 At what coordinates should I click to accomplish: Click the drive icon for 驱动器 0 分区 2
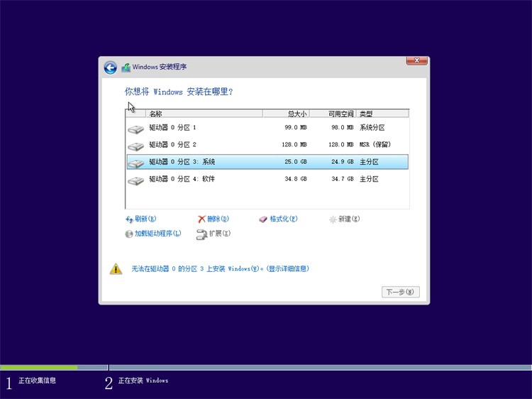pos(136,146)
